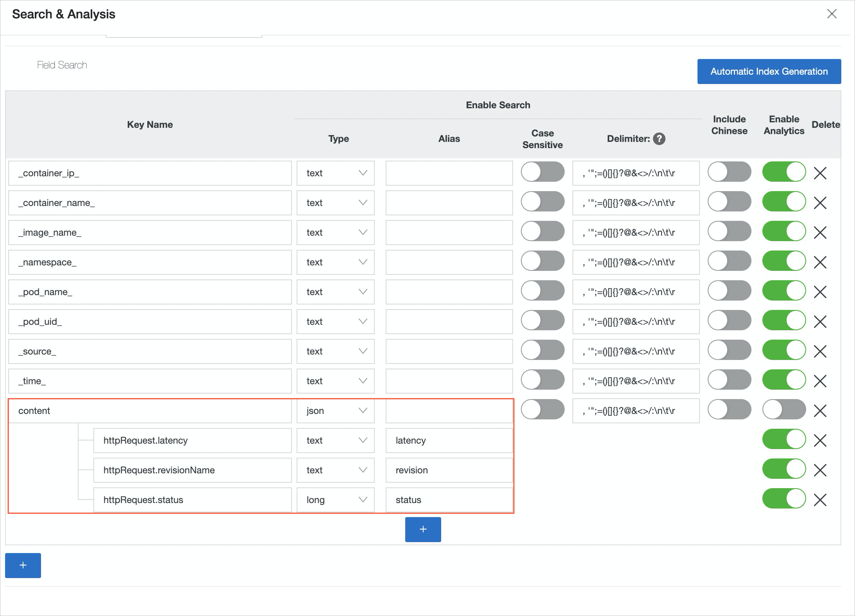Edit the _source_ key name field

[x=150, y=351]
